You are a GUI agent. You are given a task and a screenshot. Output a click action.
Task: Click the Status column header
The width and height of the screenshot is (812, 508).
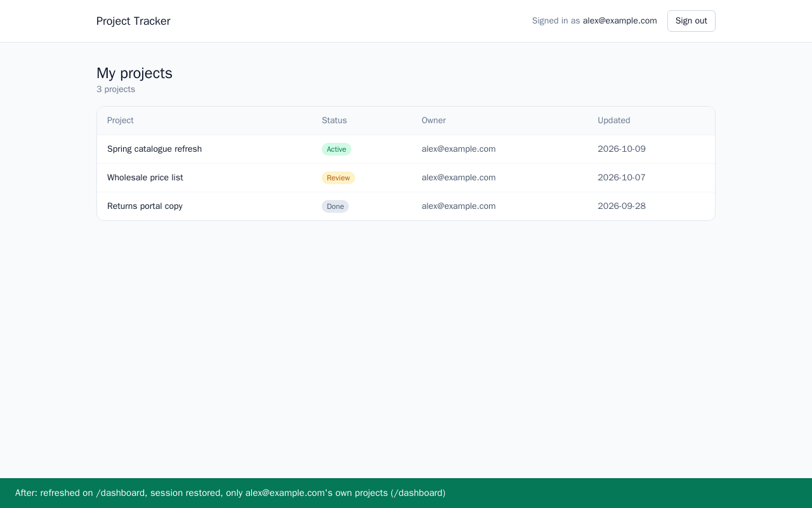tap(334, 121)
